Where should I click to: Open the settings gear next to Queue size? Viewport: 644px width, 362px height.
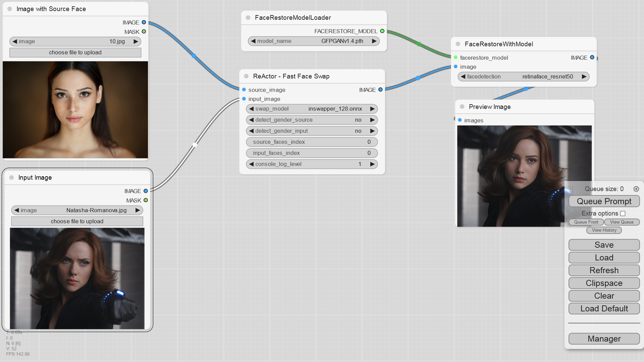coord(636,189)
